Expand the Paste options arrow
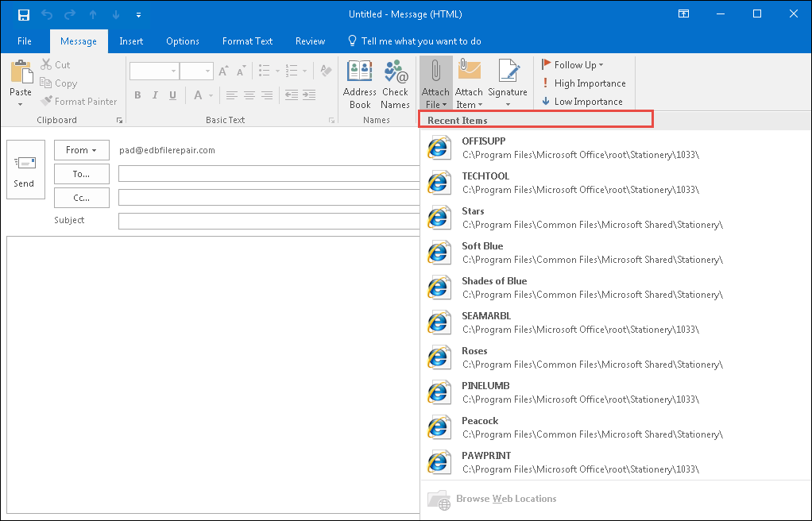 coord(21,104)
